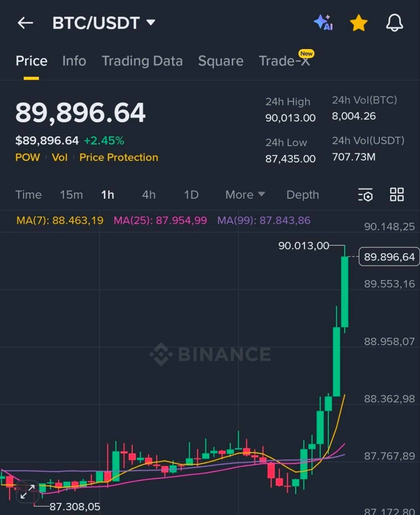
Task: Select the 15m timeframe
Action: click(x=71, y=195)
